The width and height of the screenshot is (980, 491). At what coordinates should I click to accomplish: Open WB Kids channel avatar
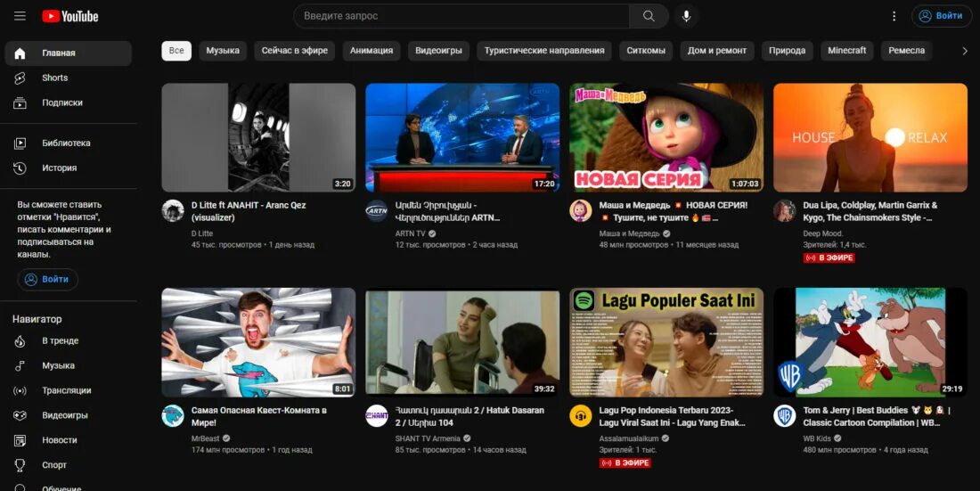coord(784,416)
